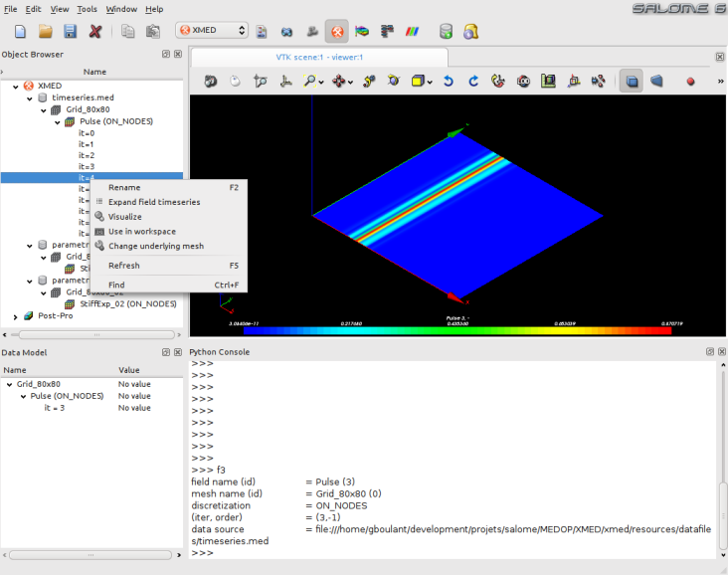The image size is (728, 575).
Task: Click the red record button in viewer toolbar
Action: tap(690, 81)
